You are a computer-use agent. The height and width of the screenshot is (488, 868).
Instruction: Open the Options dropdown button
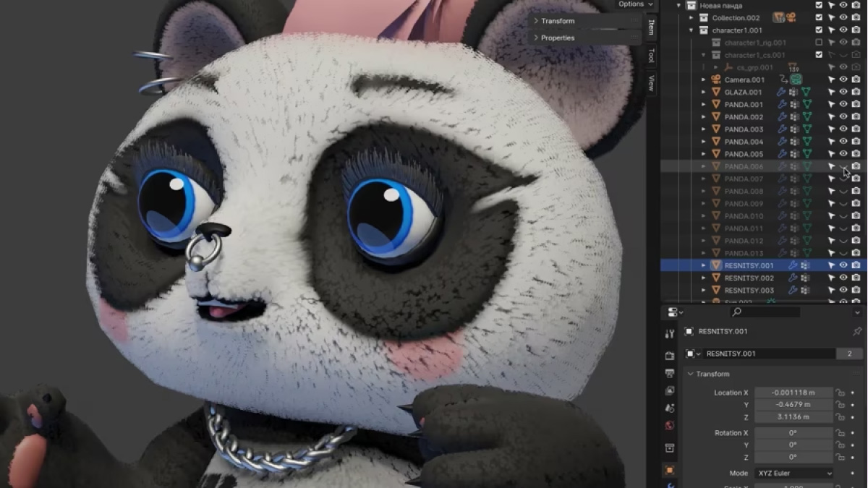635,4
